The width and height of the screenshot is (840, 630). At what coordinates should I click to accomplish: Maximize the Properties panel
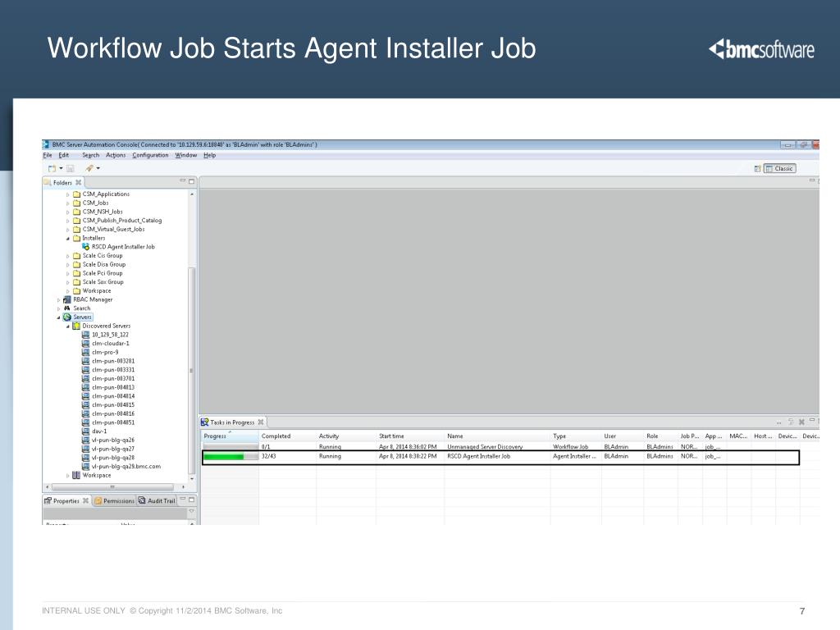coord(191,500)
